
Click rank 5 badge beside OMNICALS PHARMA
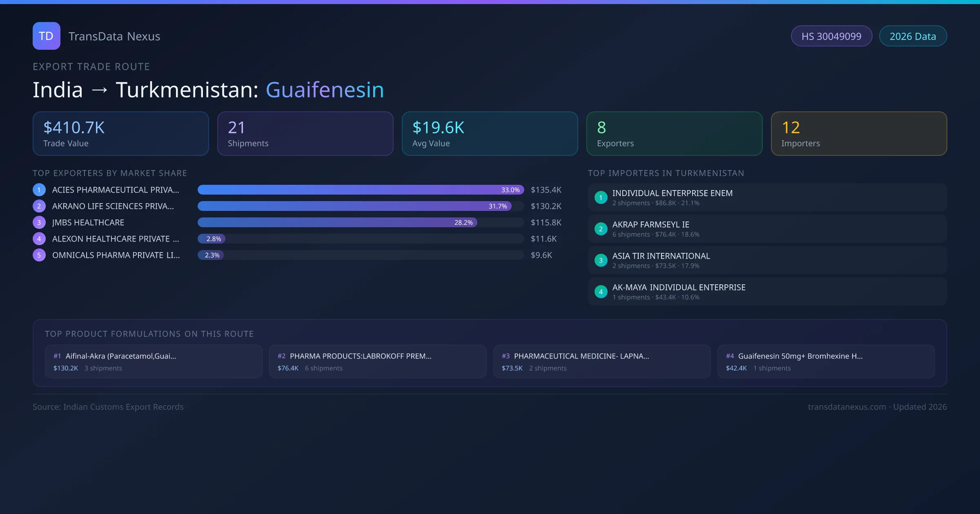(x=39, y=255)
